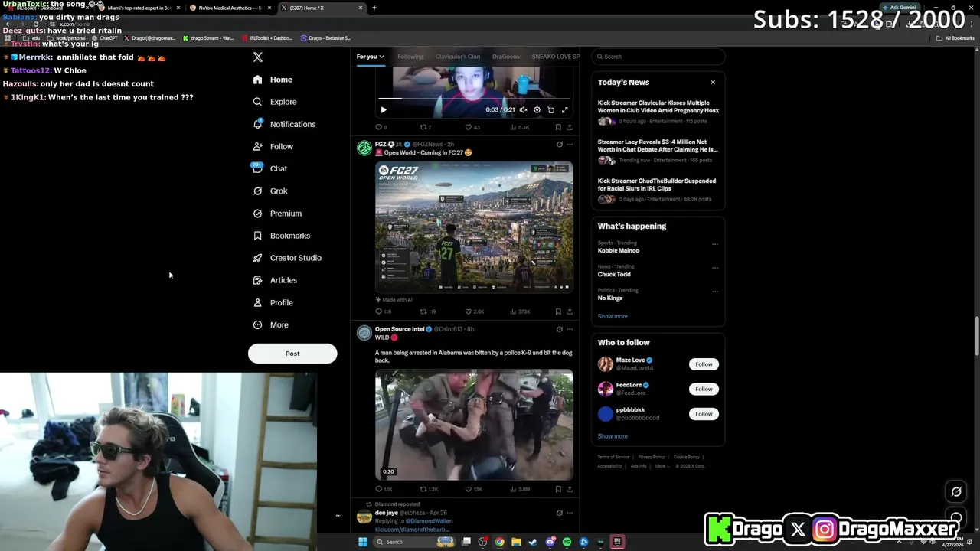The image size is (980, 551).
Task: Open Chrome from the taskbar
Action: pyautogui.click(x=499, y=542)
